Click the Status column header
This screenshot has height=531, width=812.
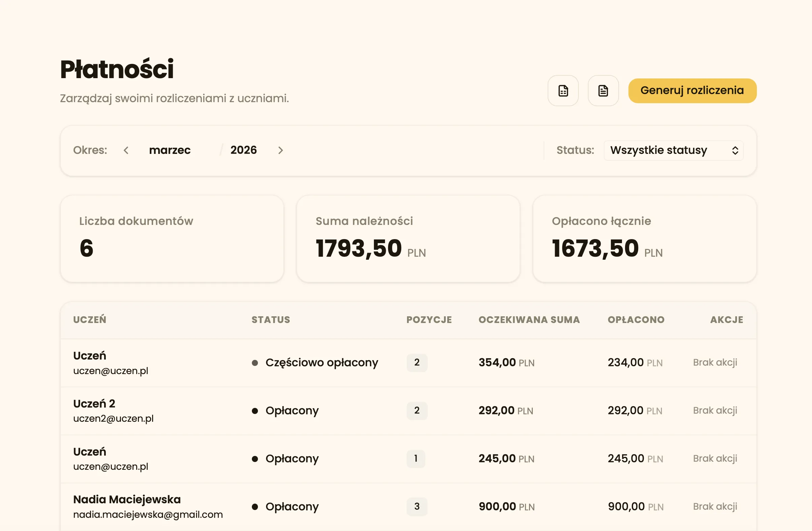(x=270, y=320)
